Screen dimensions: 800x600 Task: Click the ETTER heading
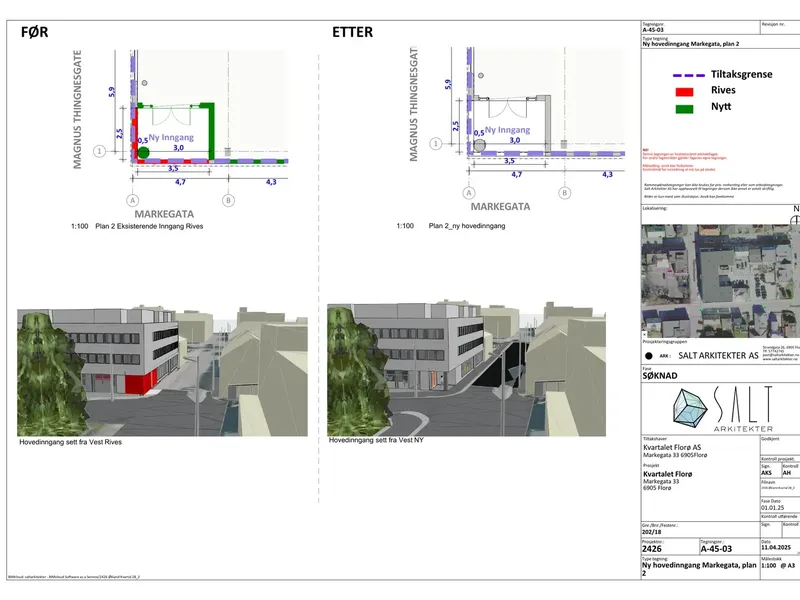click(x=353, y=32)
